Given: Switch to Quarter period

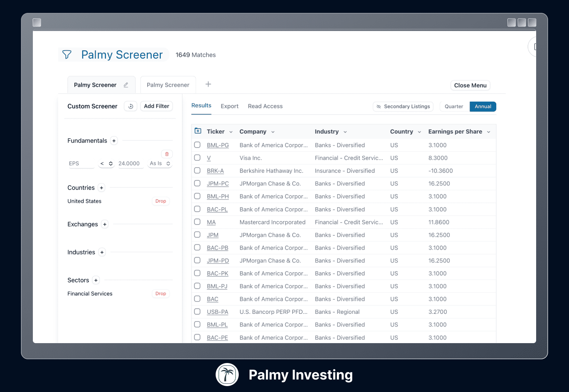Looking at the screenshot, I should (x=454, y=106).
